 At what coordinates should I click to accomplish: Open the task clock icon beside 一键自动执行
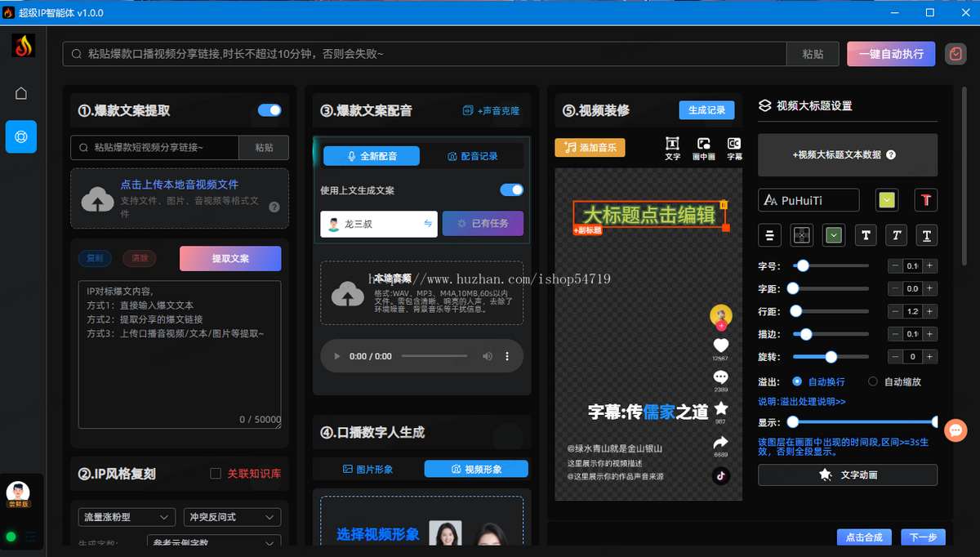click(956, 54)
